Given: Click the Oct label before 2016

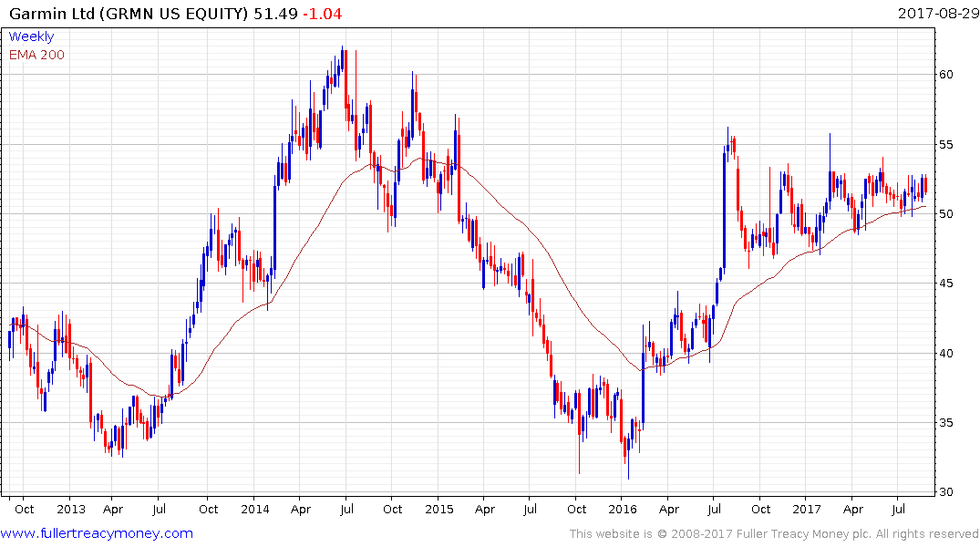Looking at the screenshot, I should 576,509.
